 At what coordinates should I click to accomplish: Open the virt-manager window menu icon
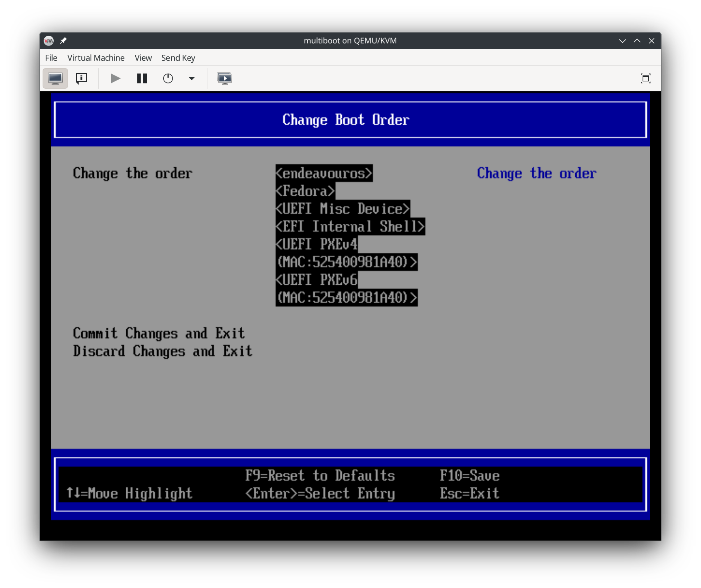tap(49, 41)
